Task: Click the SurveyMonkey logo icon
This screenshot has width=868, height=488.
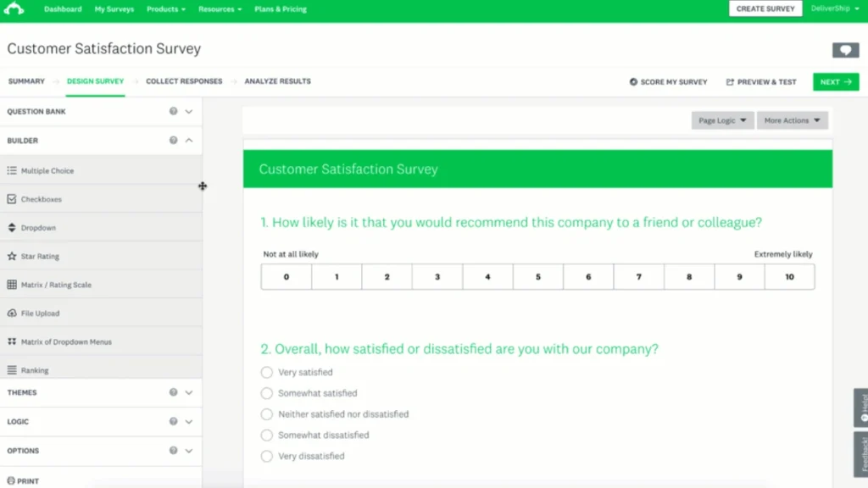Action: [x=14, y=8]
